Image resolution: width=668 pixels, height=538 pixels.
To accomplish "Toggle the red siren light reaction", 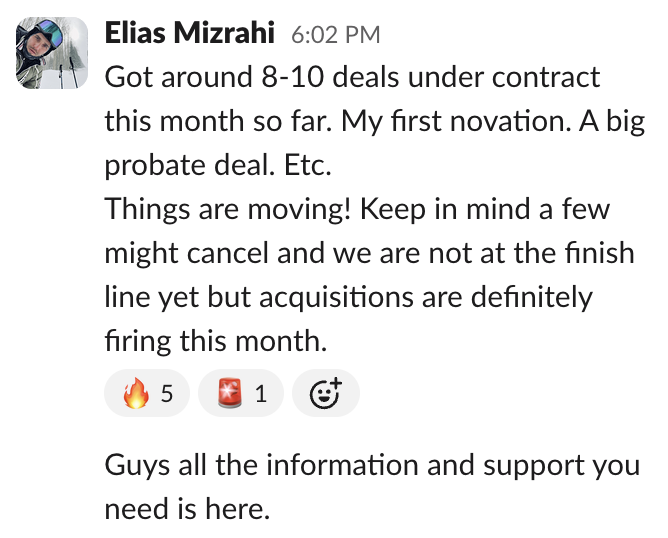I will click(x=241, y=393).
